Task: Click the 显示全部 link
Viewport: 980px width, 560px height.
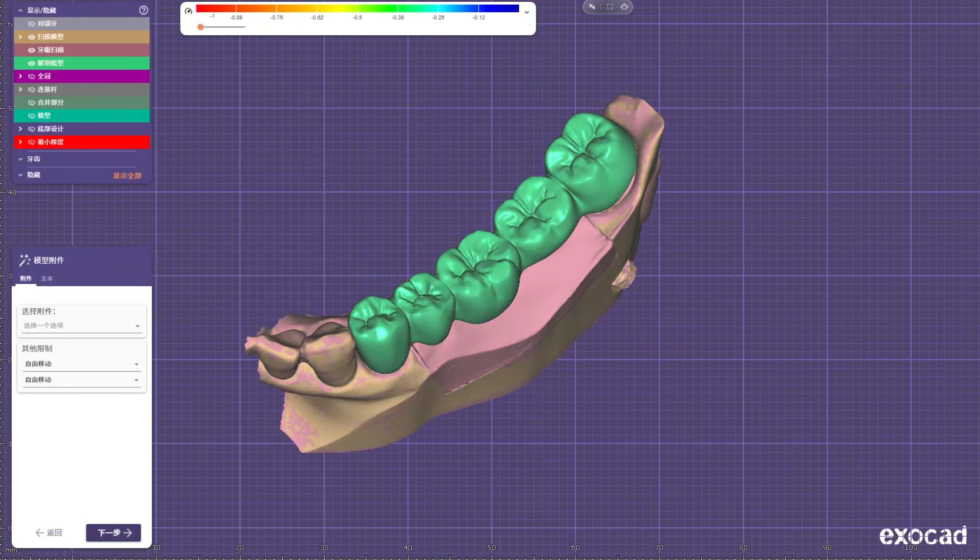Action: (x=127, y=176)
